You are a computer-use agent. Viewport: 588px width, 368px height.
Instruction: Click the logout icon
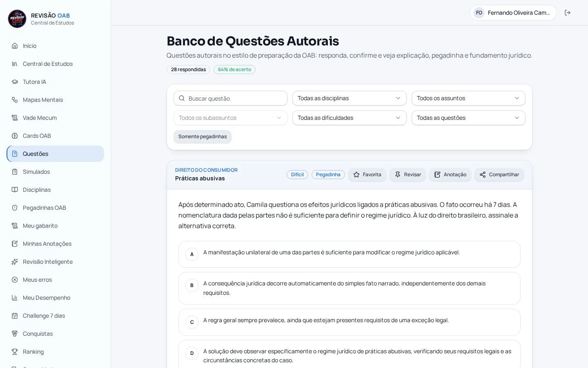(x=568, y=13)
